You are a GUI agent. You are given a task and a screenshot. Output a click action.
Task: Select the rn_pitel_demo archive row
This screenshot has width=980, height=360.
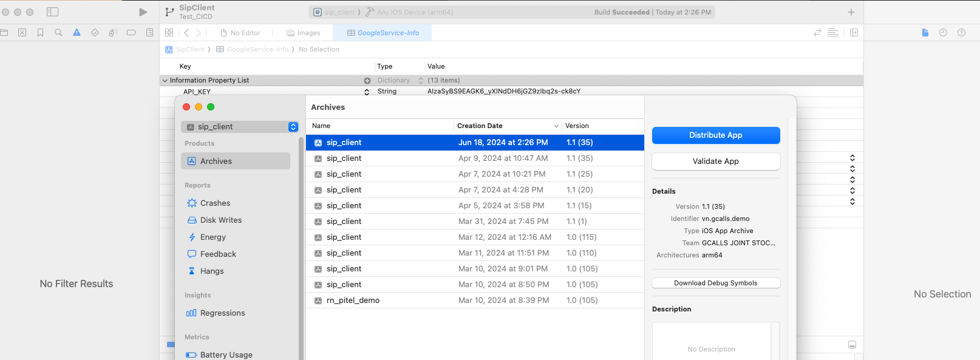click(353, 301)
